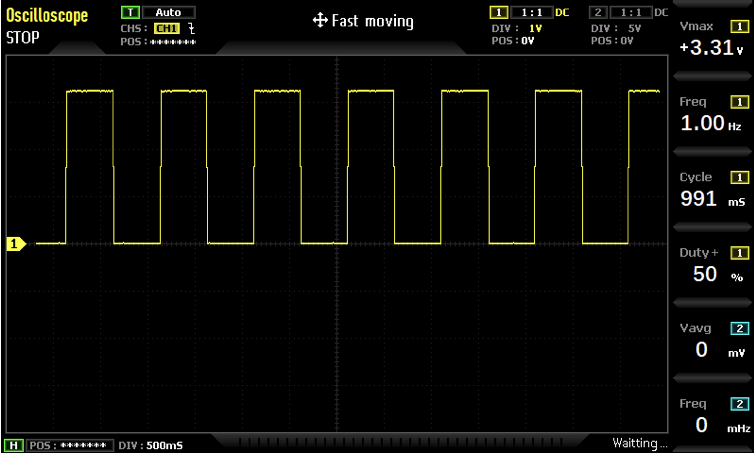Select the Auto trigger mode box
This screenshot has height=456, width=754.
[169, 13]
